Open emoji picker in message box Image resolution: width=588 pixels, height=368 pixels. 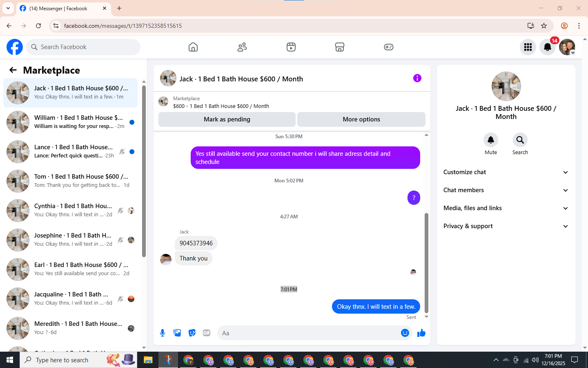coord(405,333)
